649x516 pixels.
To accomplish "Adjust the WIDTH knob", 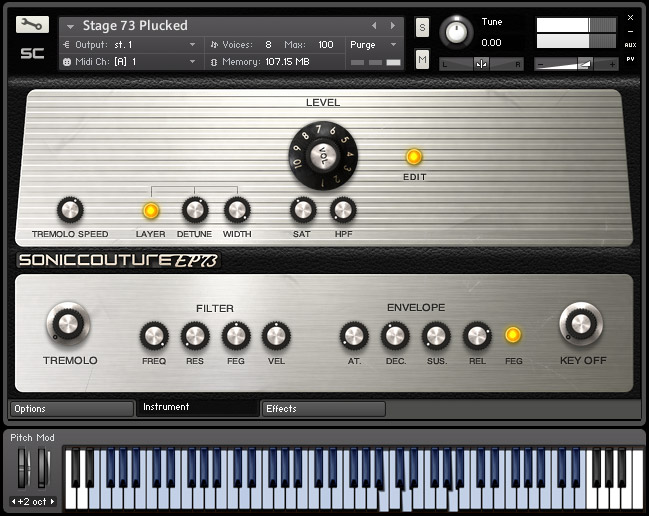I will 237,210.
